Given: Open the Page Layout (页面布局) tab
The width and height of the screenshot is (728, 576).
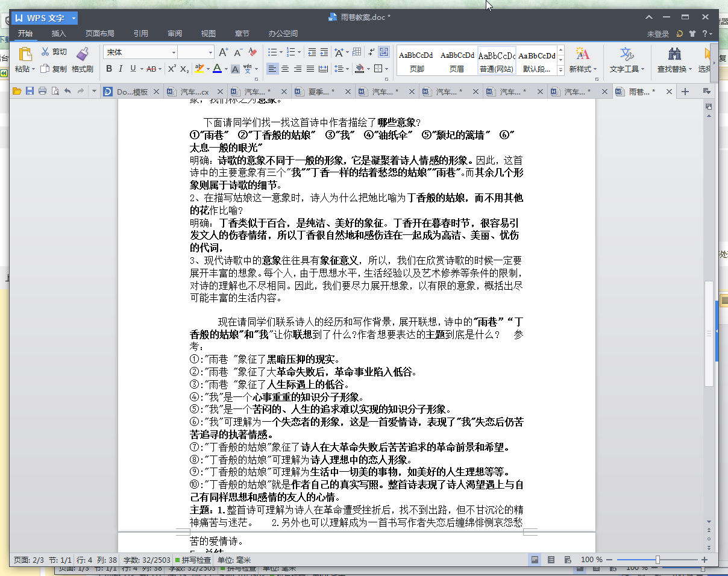Looking at the screenshot, I should [99, 34].
